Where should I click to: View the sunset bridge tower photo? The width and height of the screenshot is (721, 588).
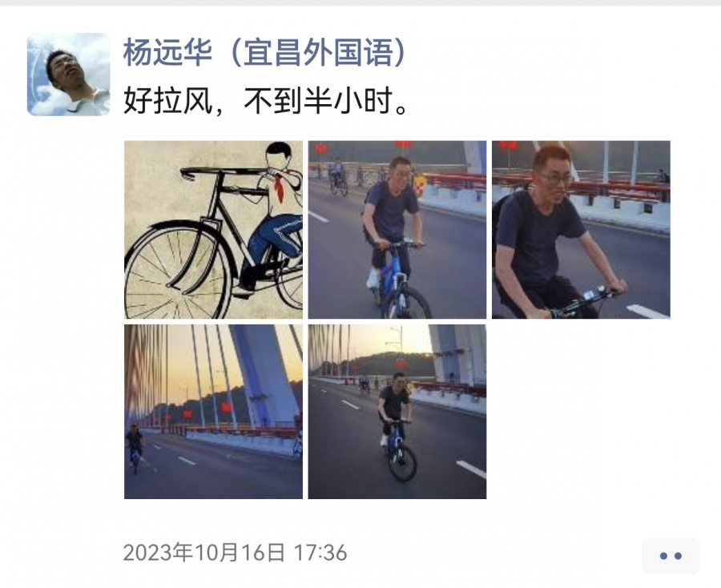coord(213,412)
